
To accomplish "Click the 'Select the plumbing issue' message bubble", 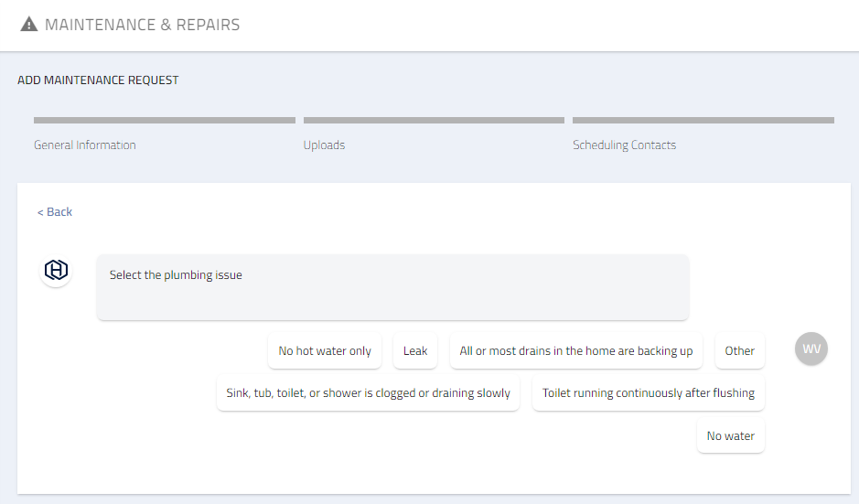I will coord(392,287).
